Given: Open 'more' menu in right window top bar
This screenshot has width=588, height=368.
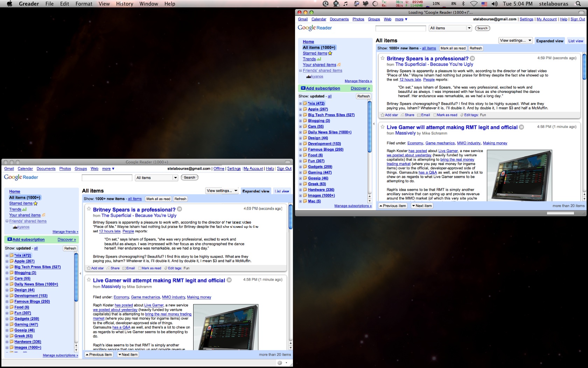Looking at the screenshot, I should [401, 19].
